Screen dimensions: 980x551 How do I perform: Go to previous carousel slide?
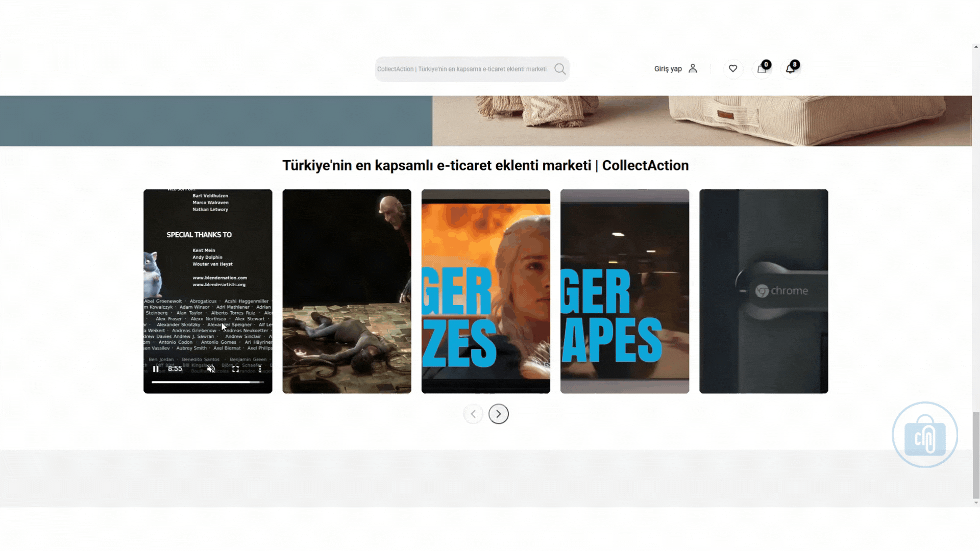tap(473, 414)
